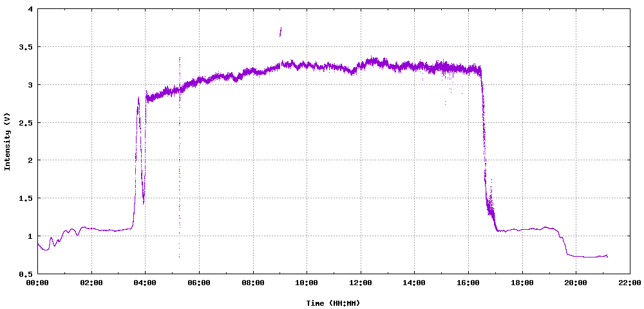Click the x-axis tick label 02:00

(91, 283)
